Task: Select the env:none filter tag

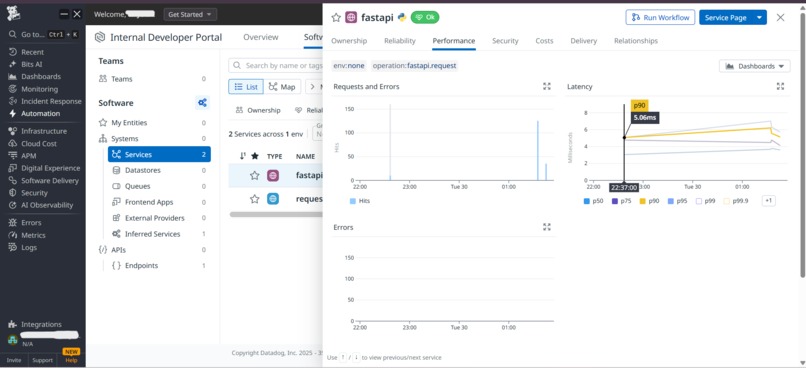Action: point(349,66)
